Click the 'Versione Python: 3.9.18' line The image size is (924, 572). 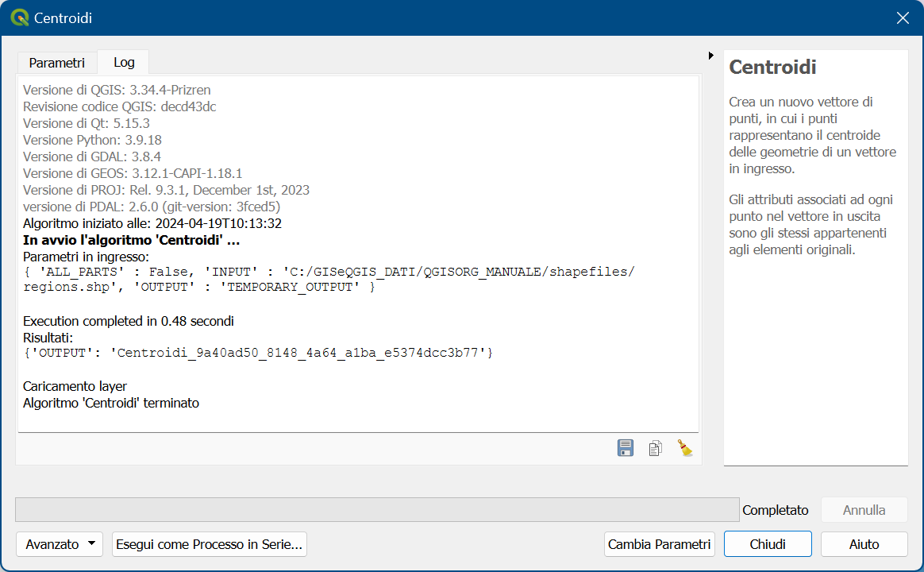click(93, 140)
